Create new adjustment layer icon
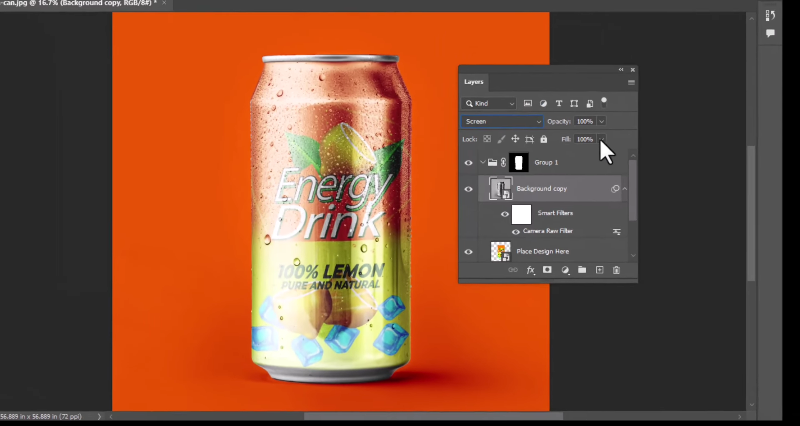 coord(565,270)
